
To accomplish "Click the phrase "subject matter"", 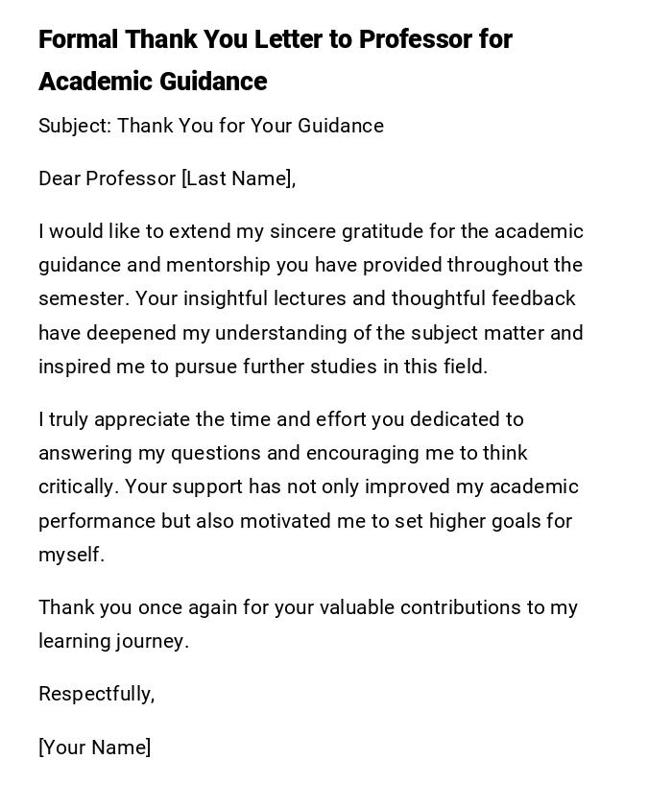I will [477, 333].
